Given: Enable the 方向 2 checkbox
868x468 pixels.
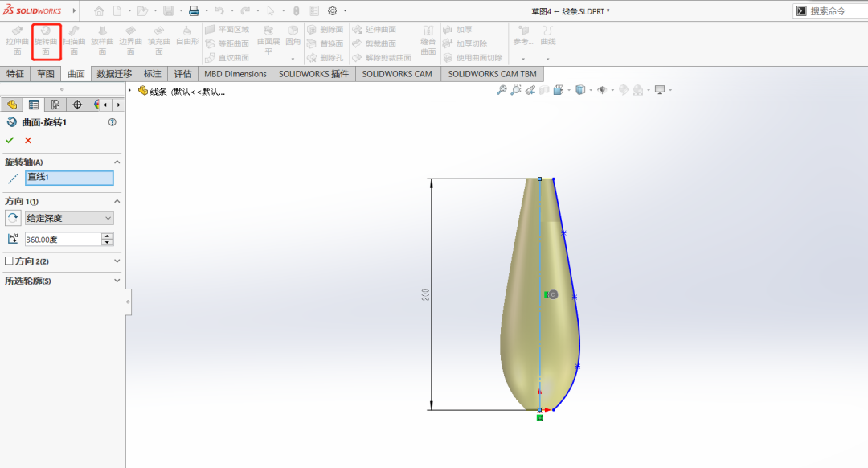Looking at the screenshot, I should tap(10, 261).
